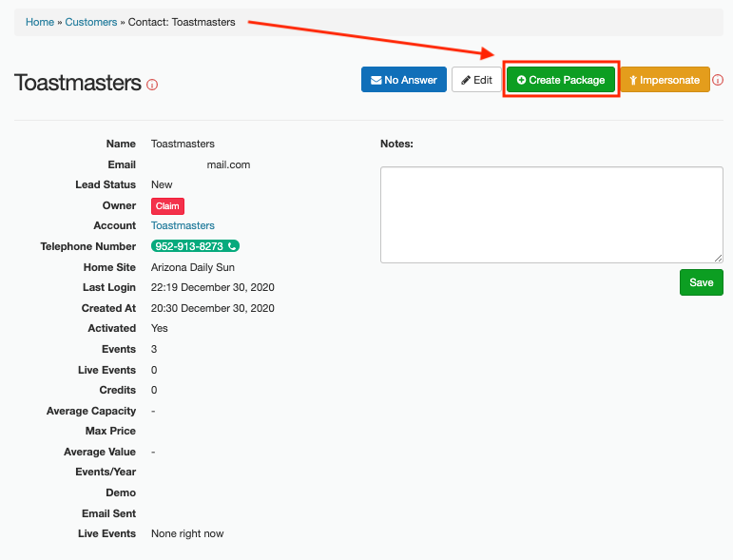Select the Created At value '20:30 December 30, 2020'

[x=213, y=308]
